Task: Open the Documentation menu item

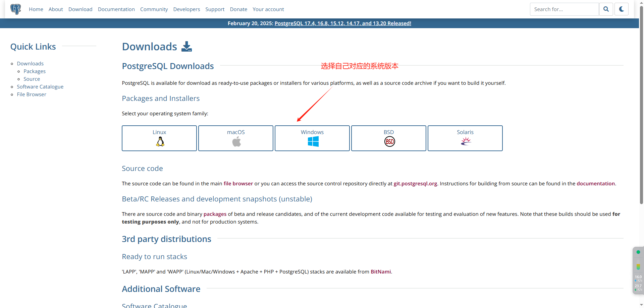Action: (116, 9)
